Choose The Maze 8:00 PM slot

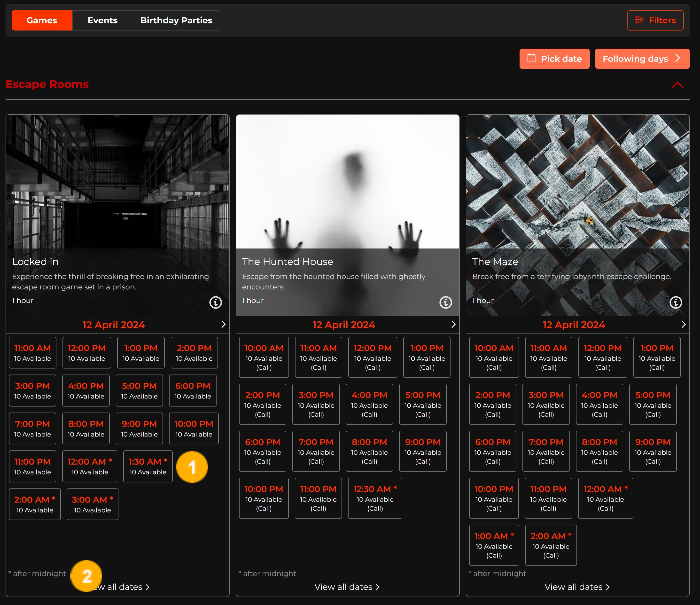tap(600, 451)
